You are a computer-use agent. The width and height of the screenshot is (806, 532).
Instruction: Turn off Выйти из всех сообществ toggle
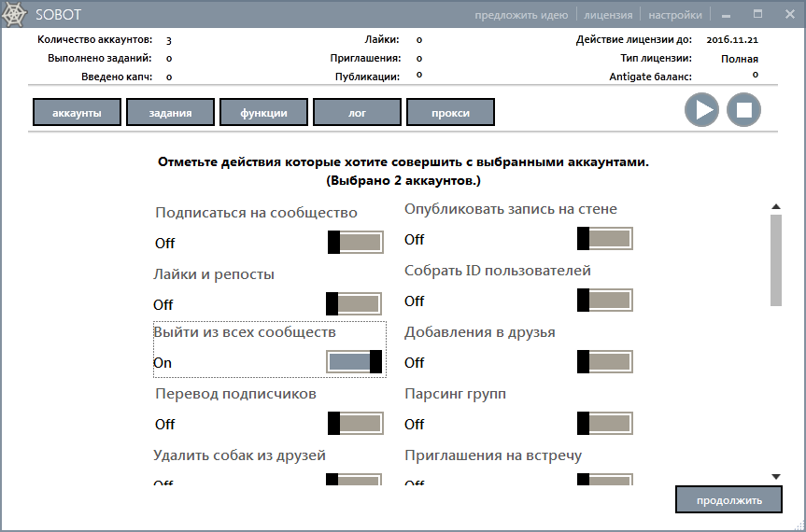pos(354,362)
